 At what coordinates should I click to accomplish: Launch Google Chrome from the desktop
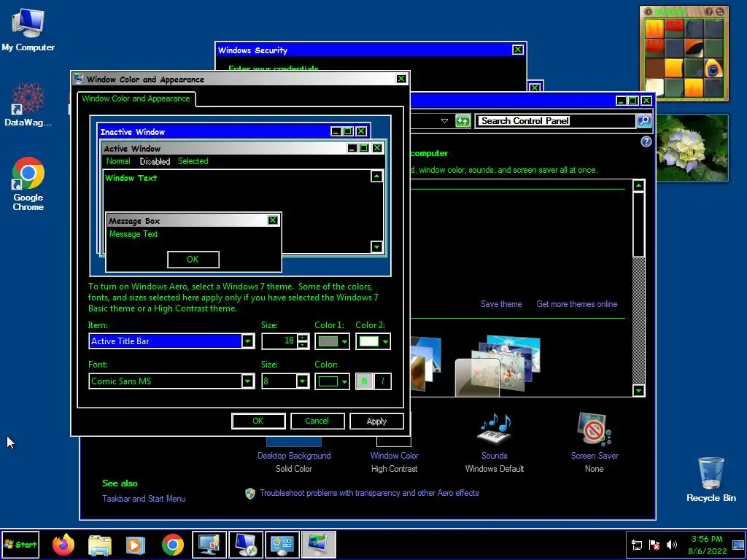[x=28, y=183]
